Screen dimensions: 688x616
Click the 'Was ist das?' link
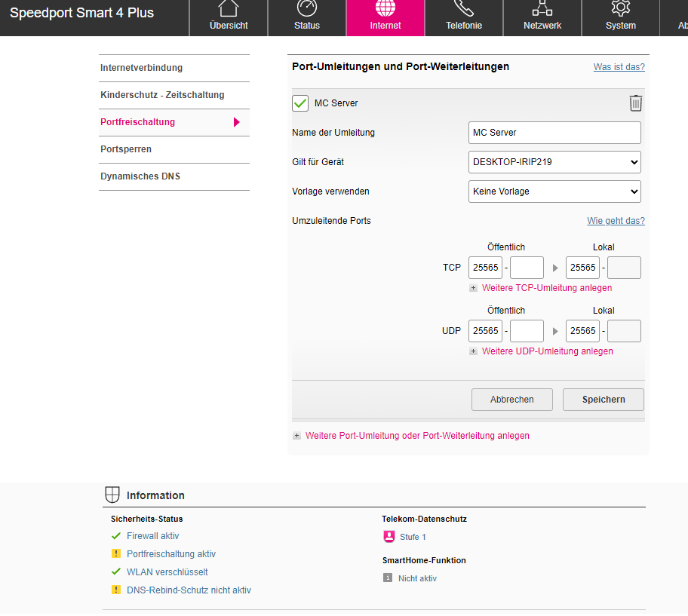[x=619, y=67]
